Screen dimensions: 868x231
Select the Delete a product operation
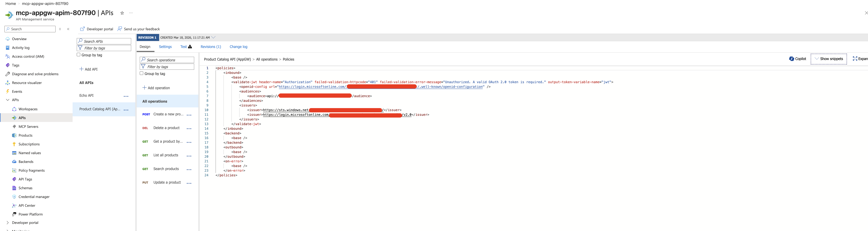click(x=166, y=128)
